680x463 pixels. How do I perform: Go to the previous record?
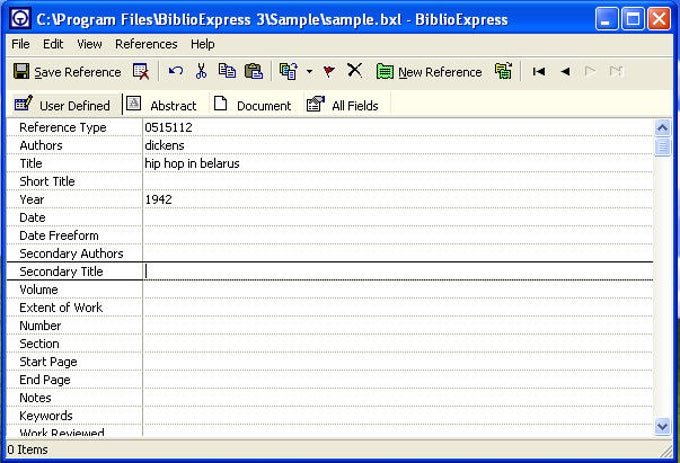click(565, 71)
